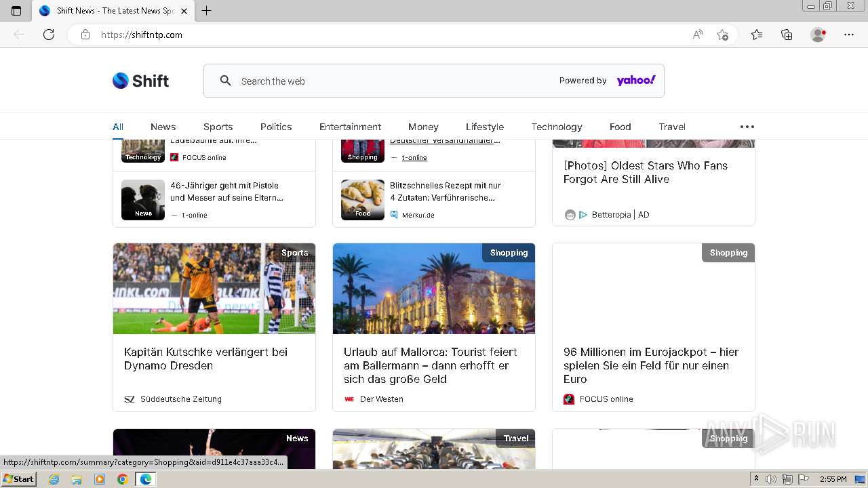Open the Politics category tab
The image size is (868, 488).
tap(276, 127)
